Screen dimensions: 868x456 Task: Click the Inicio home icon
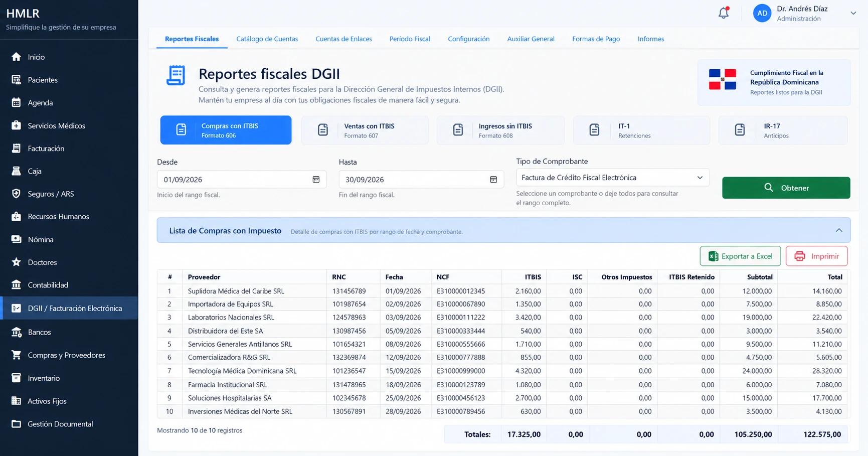click(16, 57)
